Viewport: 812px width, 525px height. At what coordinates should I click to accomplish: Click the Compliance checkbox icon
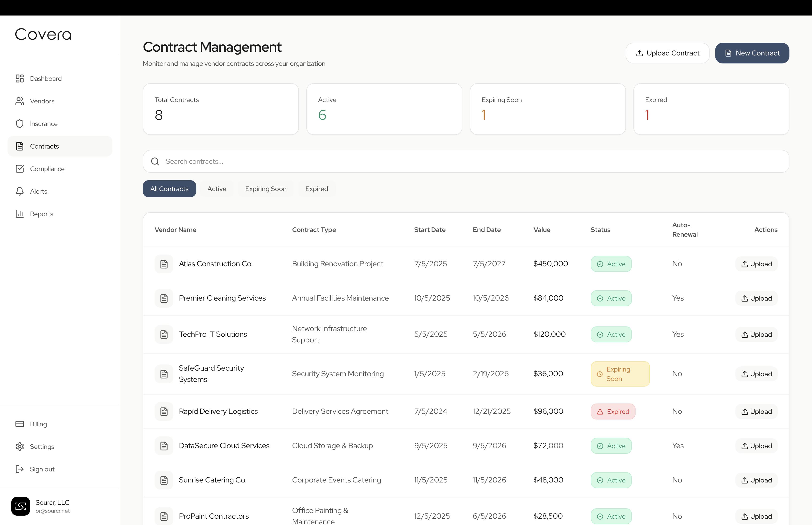(20, 169)
